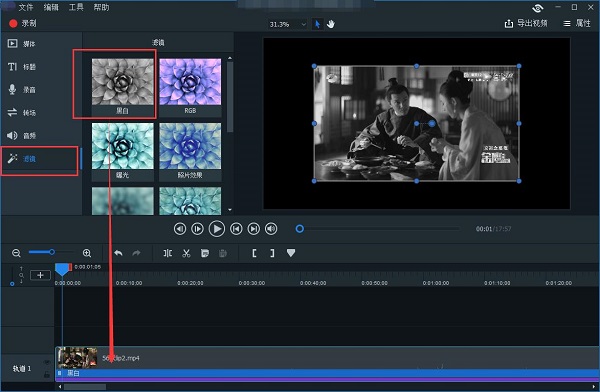Select the 黑白 filter bar on the clip
The image size is (600, 392).
point(327,373)
